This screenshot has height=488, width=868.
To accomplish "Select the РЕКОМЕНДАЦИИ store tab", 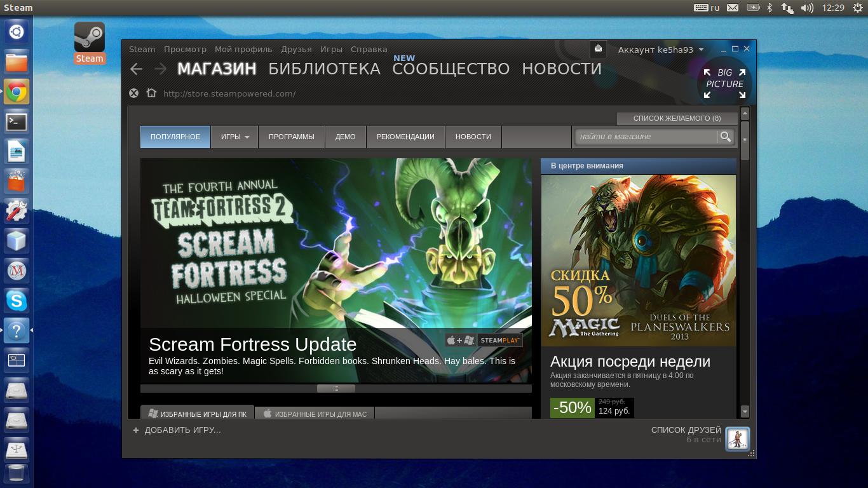I will click(405, 137).
